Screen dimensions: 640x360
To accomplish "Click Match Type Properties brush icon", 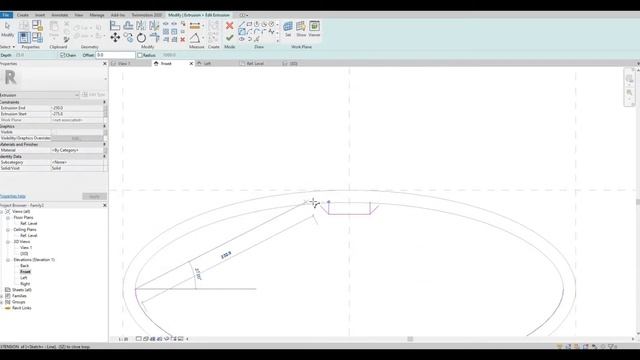I will pos(67,40).
